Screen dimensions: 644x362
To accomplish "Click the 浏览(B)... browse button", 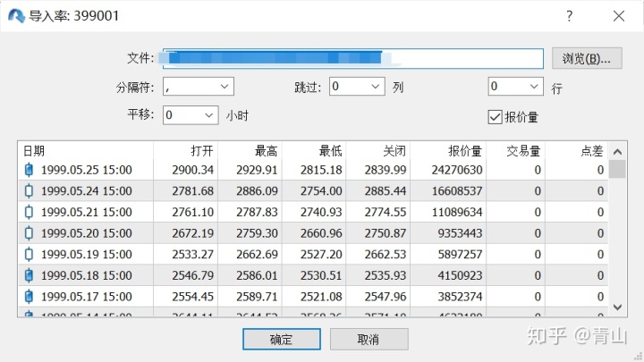I will point(587,58).
